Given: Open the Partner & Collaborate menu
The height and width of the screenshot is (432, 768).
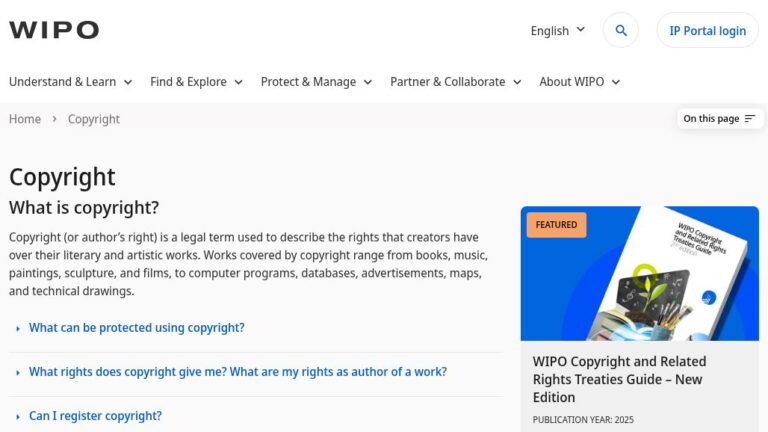Looking at the screenshot, I should [455, 82].
